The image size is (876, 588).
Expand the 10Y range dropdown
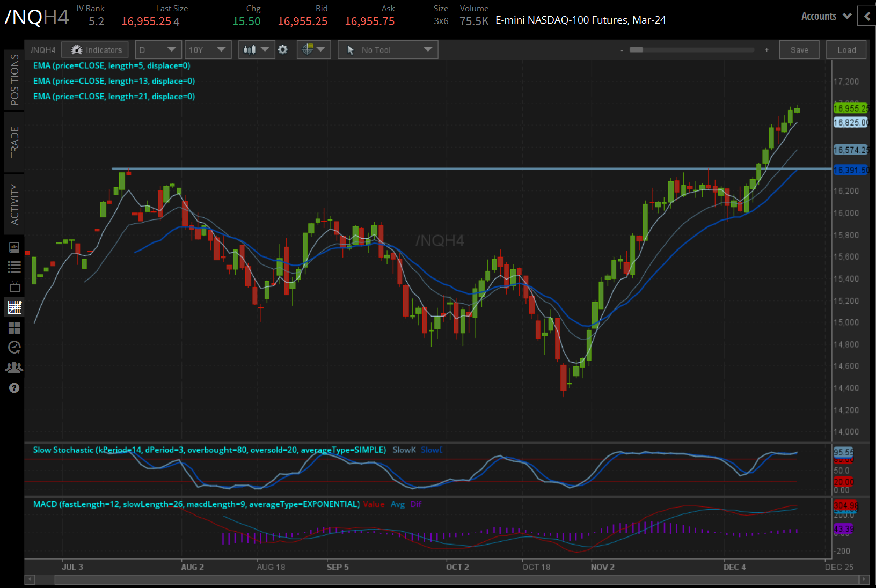click(x=207, y=50)
